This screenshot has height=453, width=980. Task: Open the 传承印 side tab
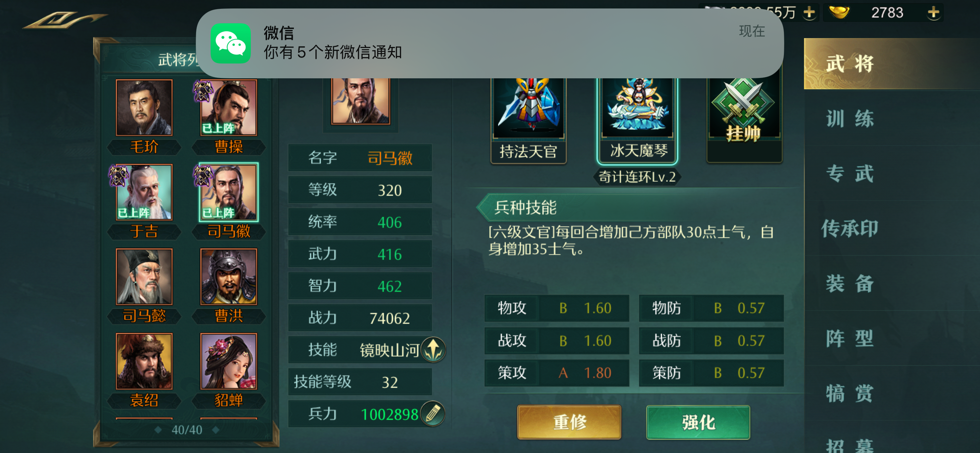point(850,228)
